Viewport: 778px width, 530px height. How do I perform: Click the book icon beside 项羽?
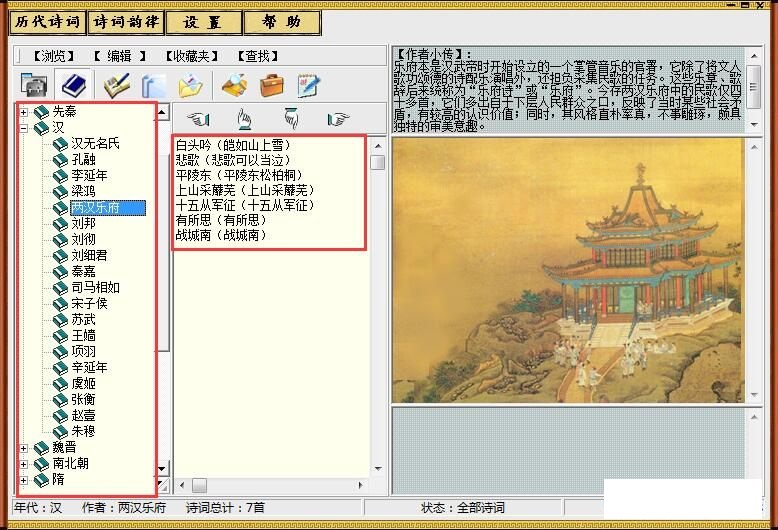[61, 352]
